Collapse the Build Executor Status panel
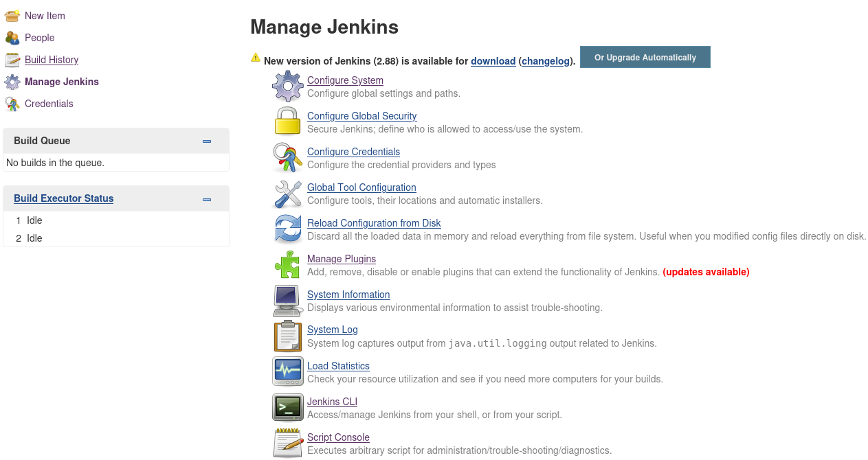868x460 pixels. click(x=207, y=200)
